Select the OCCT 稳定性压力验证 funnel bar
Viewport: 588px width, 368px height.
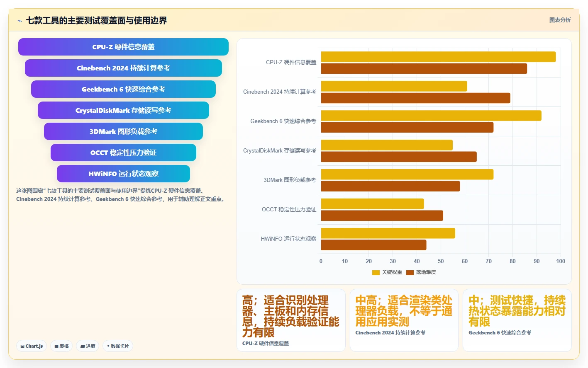click(x=123, y=153)
